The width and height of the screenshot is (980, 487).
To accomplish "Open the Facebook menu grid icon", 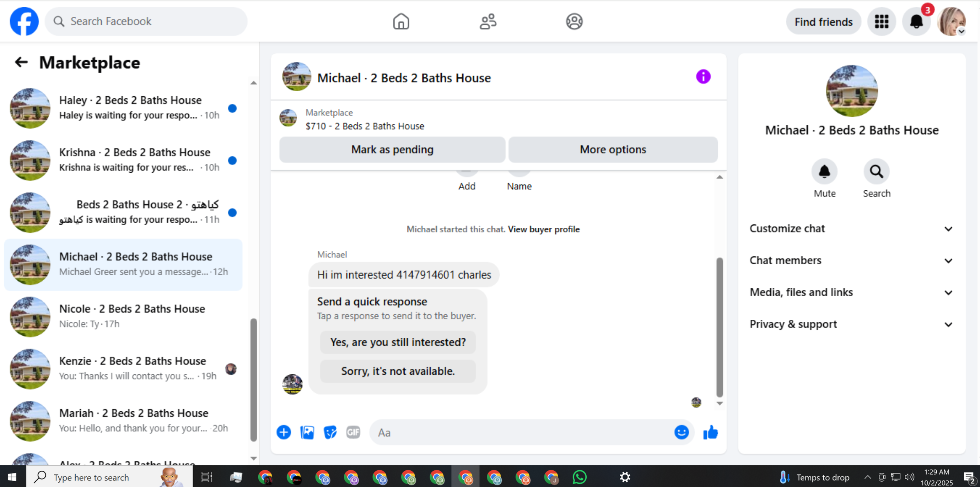I will (x=881, y=22).
